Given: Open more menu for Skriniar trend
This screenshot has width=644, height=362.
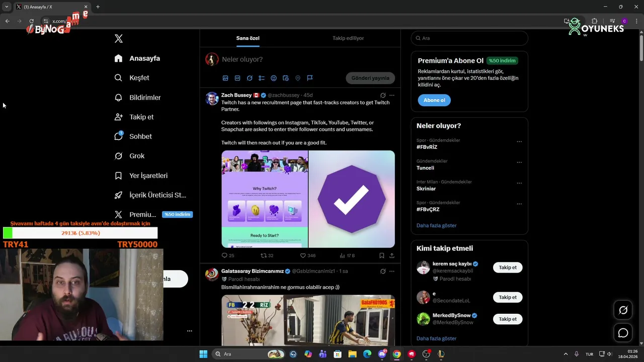Looking at the screenshot, I should click(x=519, y=183).
